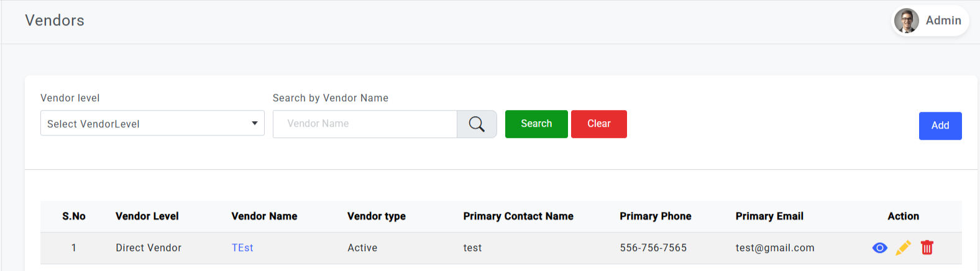
Task: Click the eye icon to view vendor TEst
Action: (879, 248)
